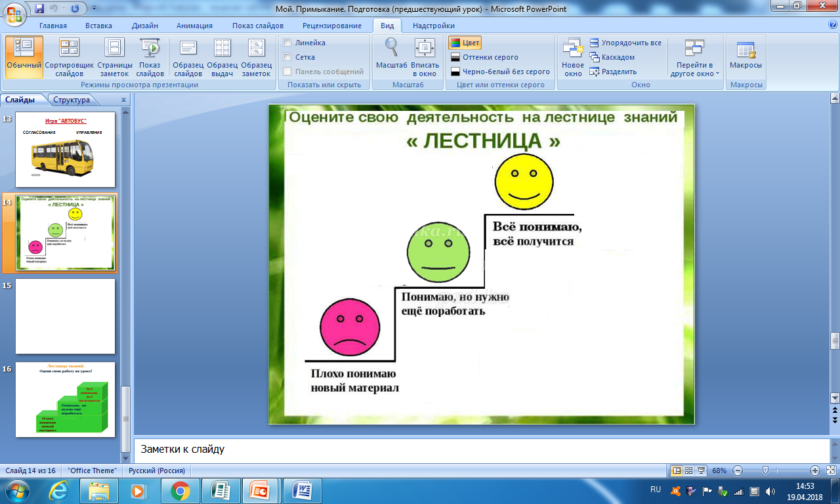
Task: Open the Рецензирование ribbon tab
Action: [332, 26]
